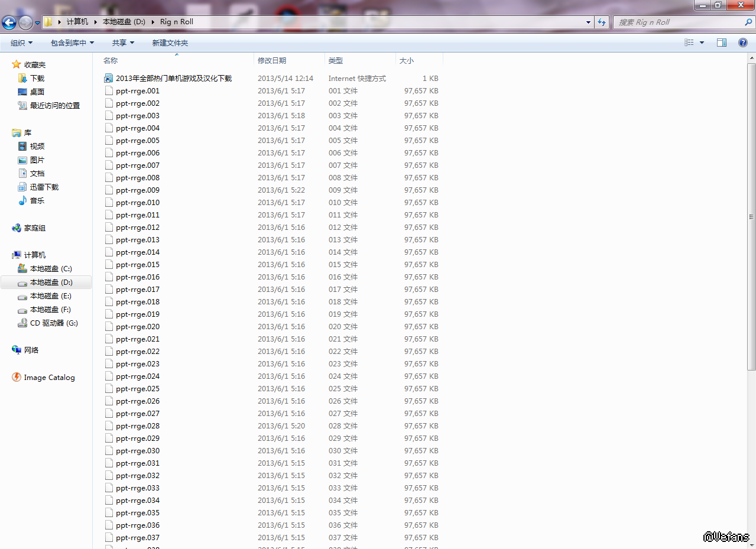This screenshot has width=756, height=549.
Task: Open Help with the question mark icon
Action: 743,43
